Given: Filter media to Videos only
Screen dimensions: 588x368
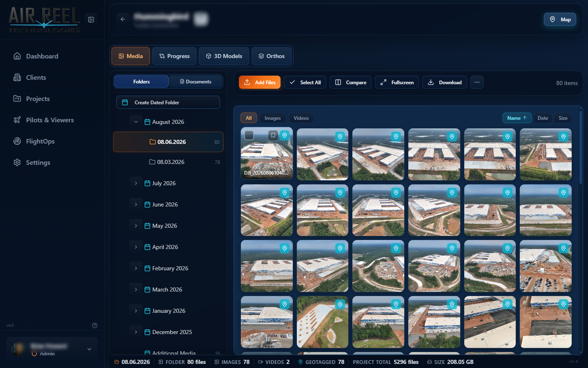Looking at the screenshot, I should pos(301,118).
